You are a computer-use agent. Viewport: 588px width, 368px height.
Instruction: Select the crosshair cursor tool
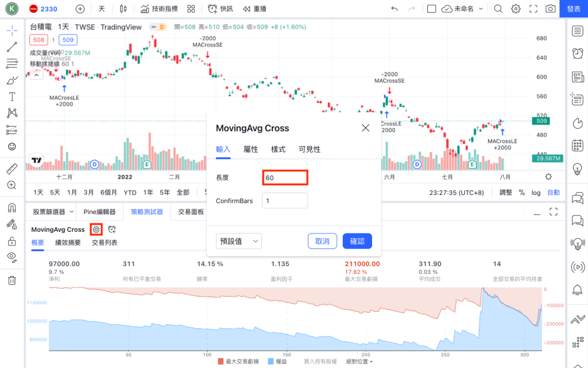click(x=12, y=30)
